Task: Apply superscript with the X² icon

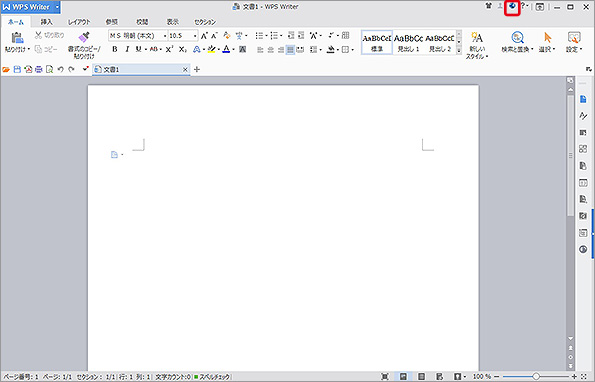Action: pos(170,49)
